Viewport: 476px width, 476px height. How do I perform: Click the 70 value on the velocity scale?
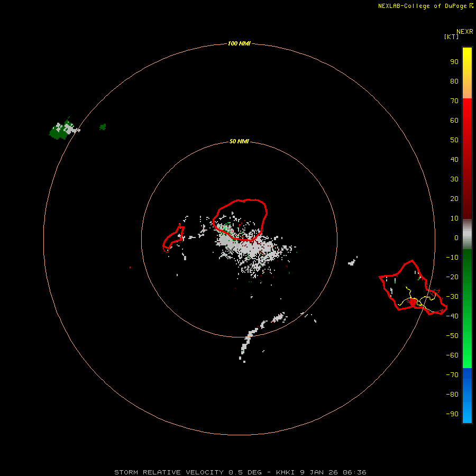(454, 101)
